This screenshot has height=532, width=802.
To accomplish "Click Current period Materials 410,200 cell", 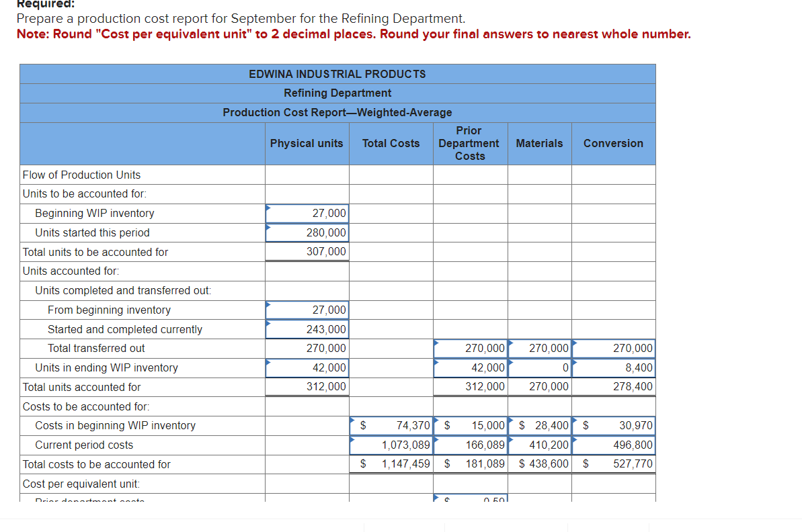I will point(540,445).
